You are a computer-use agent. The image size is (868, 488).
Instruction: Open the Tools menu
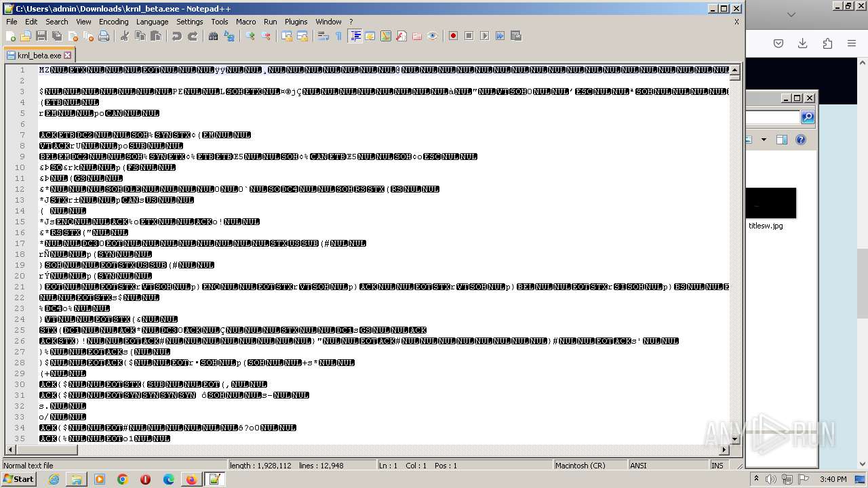(x=219, y=22)
